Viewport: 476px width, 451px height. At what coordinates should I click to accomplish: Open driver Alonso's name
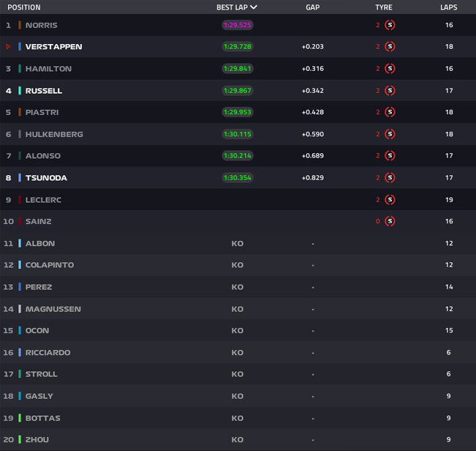pos(42,156)
